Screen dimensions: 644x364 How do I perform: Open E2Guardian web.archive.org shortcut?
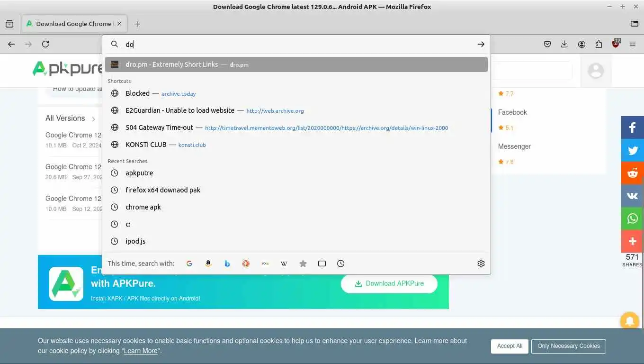pyautogui.click(x=296, y=110)
